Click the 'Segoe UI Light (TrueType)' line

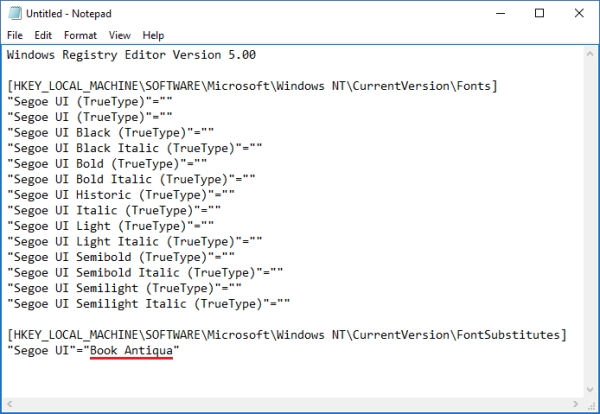(x=111, y=226)
